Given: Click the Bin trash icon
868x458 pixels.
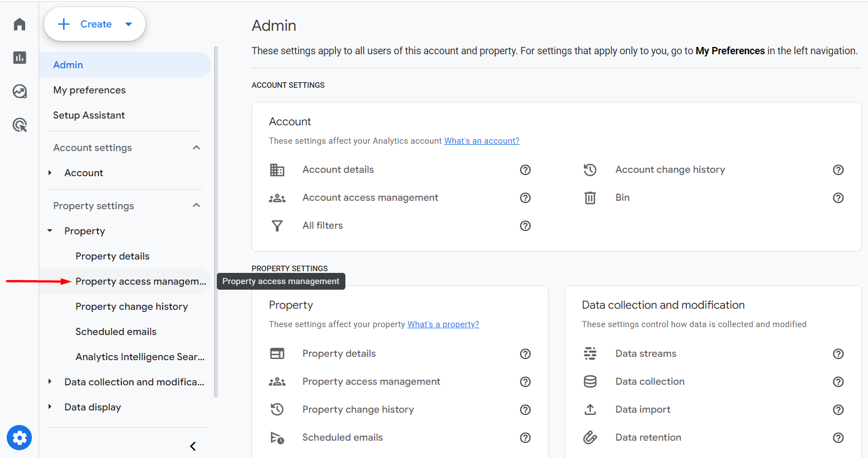Looking at the screenshot, I should pos(590,198).
